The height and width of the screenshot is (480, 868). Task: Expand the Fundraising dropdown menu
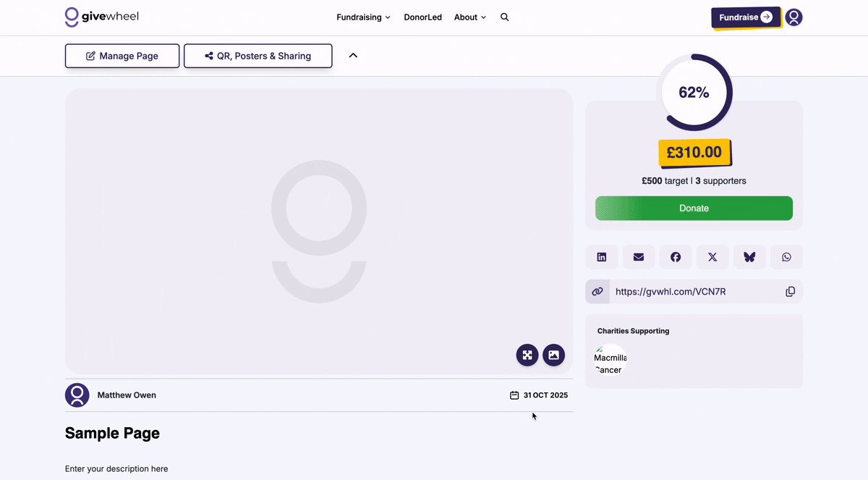[x=363, y=17]
